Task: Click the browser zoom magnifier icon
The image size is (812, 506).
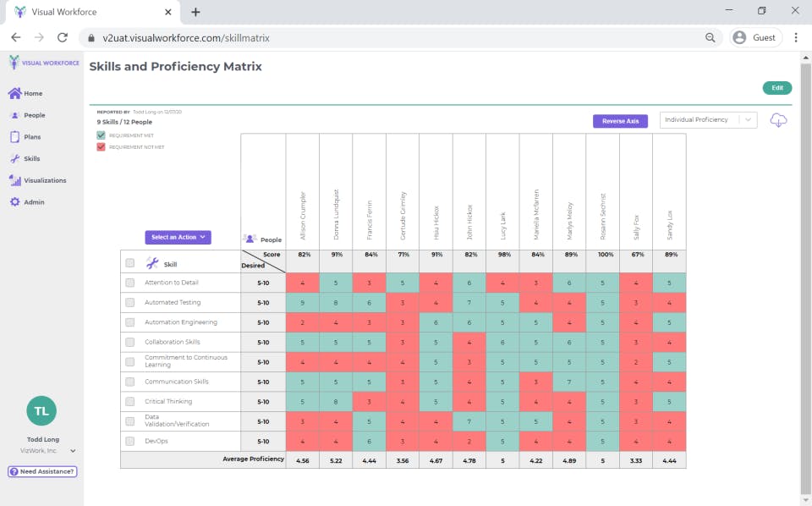Action: [710, 37]
